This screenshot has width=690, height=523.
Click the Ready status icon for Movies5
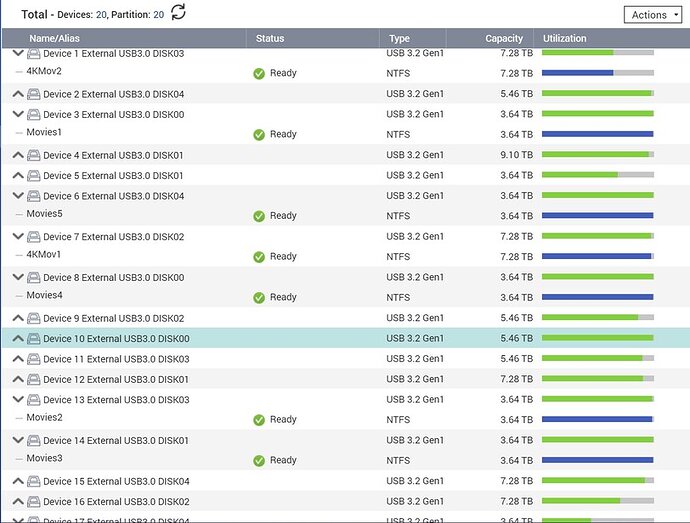[x=259, y=216]
